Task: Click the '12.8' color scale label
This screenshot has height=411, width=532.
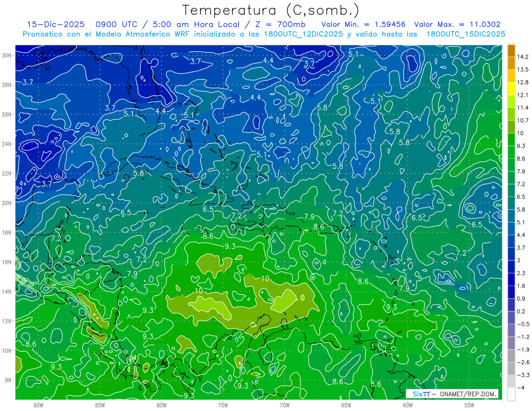Action: point(523,82)
